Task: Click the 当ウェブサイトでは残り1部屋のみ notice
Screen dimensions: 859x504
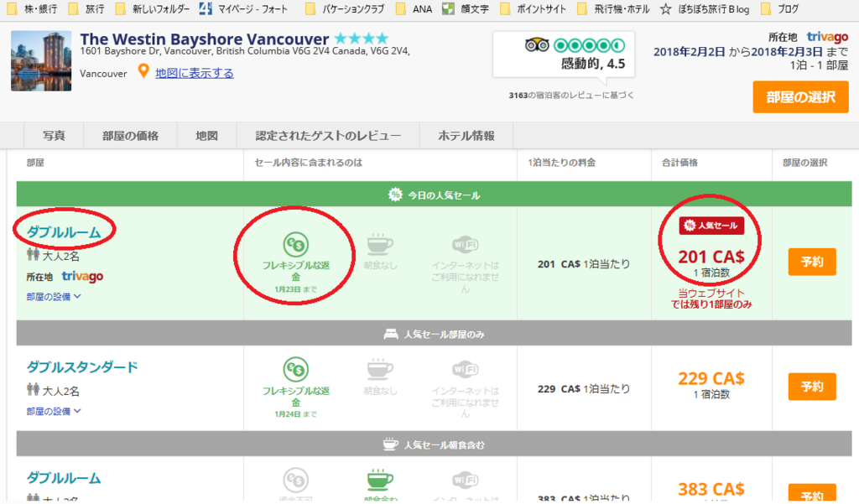Action: [711, 299]
